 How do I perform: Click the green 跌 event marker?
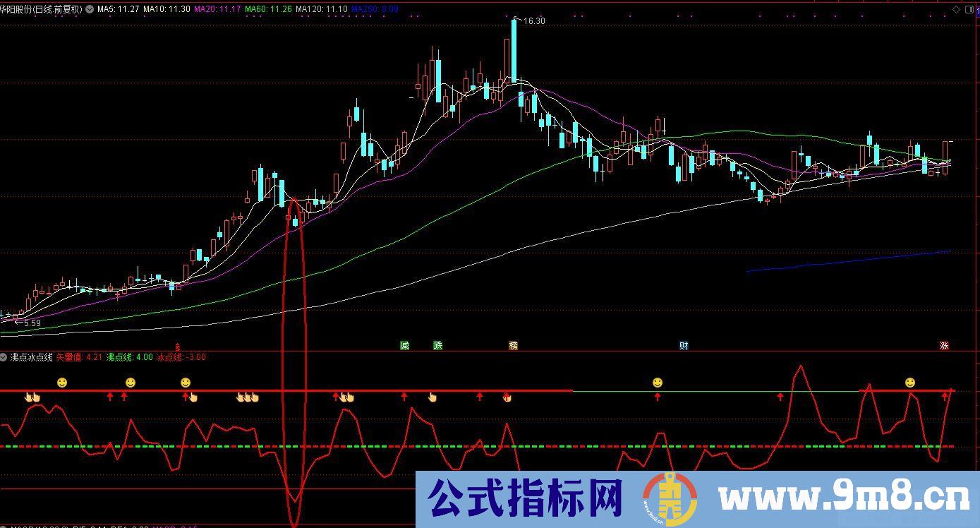(437, 346)
